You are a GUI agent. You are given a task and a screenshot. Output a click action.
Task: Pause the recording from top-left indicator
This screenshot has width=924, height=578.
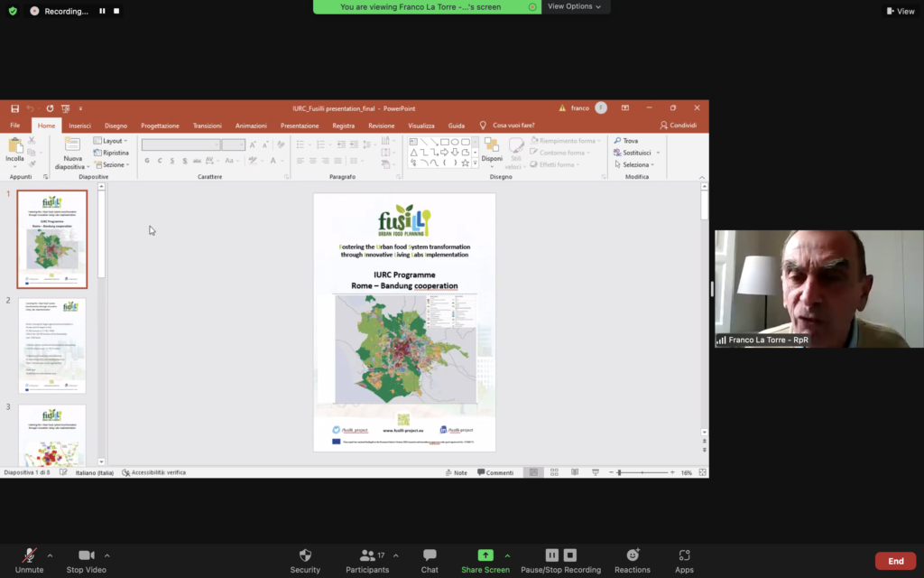coord(102,11)
